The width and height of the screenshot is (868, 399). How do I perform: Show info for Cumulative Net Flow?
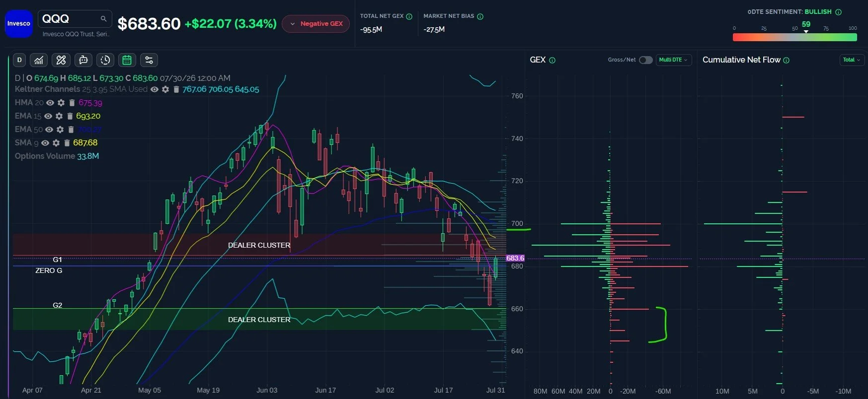pos(787,60)
